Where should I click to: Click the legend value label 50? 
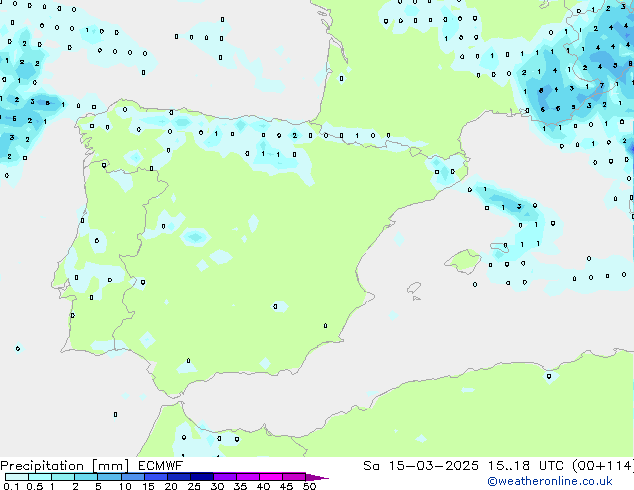pyautogui.click(x=309, y=487)
